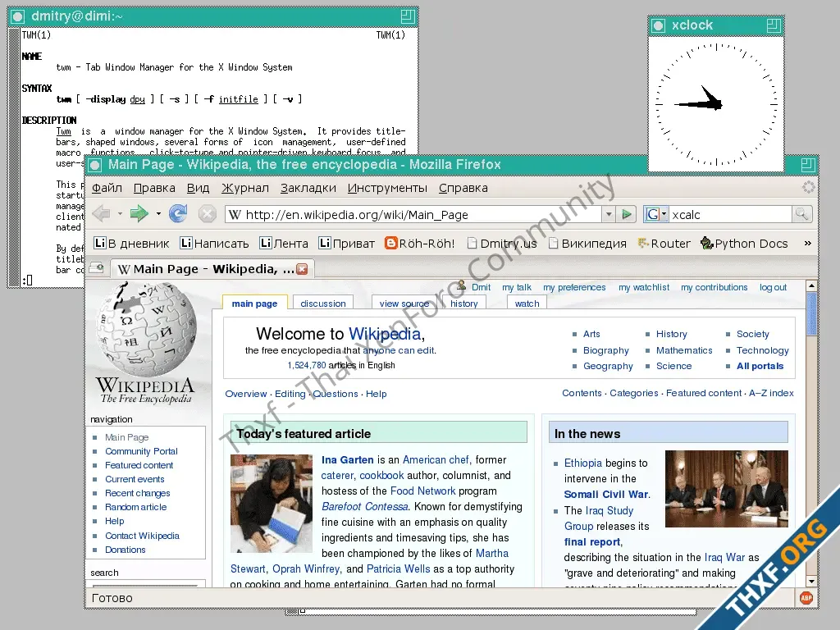Open the Лента bookmark

[x=284, y=244]
